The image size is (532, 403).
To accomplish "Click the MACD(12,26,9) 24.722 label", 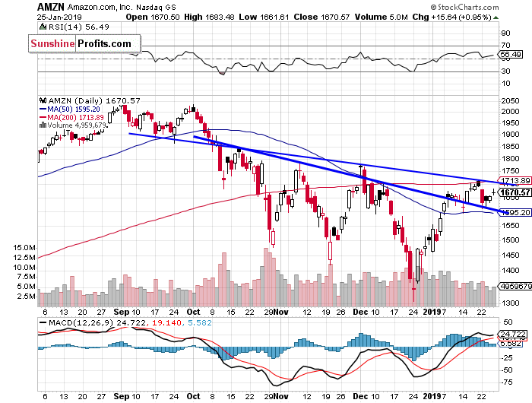I will (97, 322).
